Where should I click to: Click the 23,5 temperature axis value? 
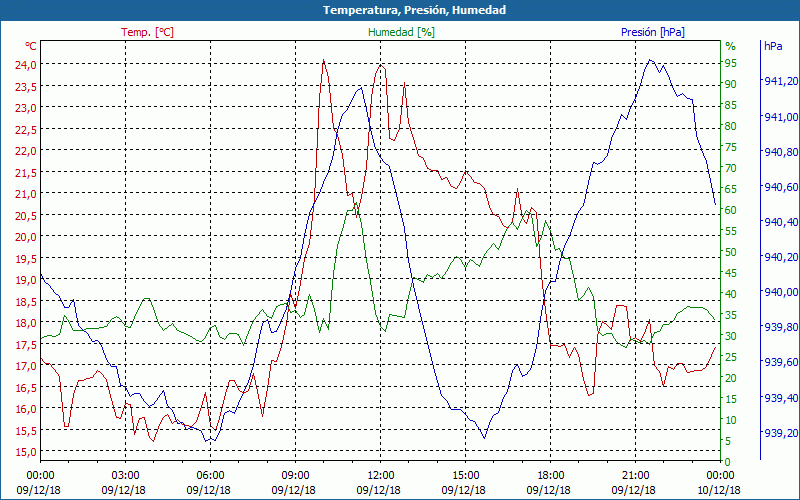26,86
